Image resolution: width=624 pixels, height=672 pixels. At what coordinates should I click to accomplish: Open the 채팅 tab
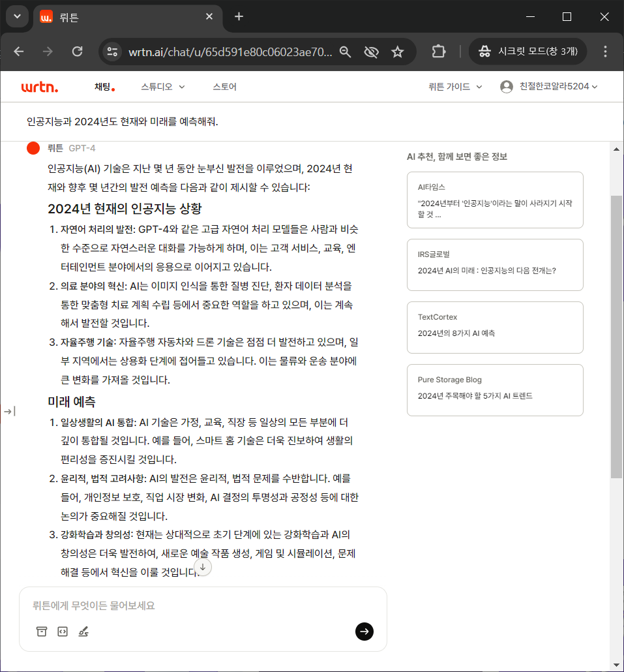point(104,87)
